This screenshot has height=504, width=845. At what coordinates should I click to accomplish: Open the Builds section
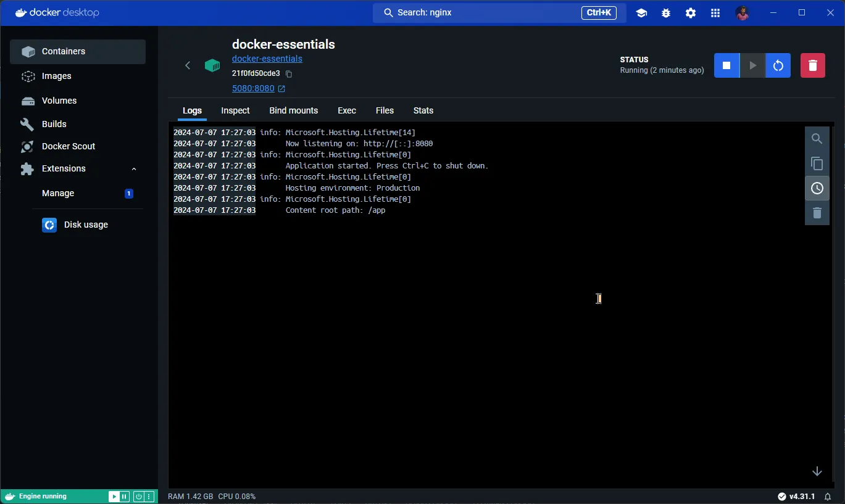click(55, 124)
